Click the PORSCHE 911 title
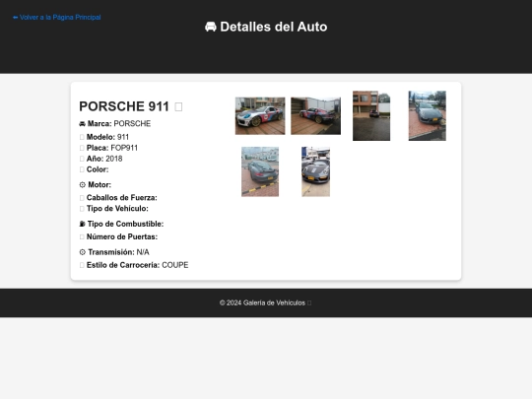Viewport: 532px width, 399px height. [x=124, y=106]
